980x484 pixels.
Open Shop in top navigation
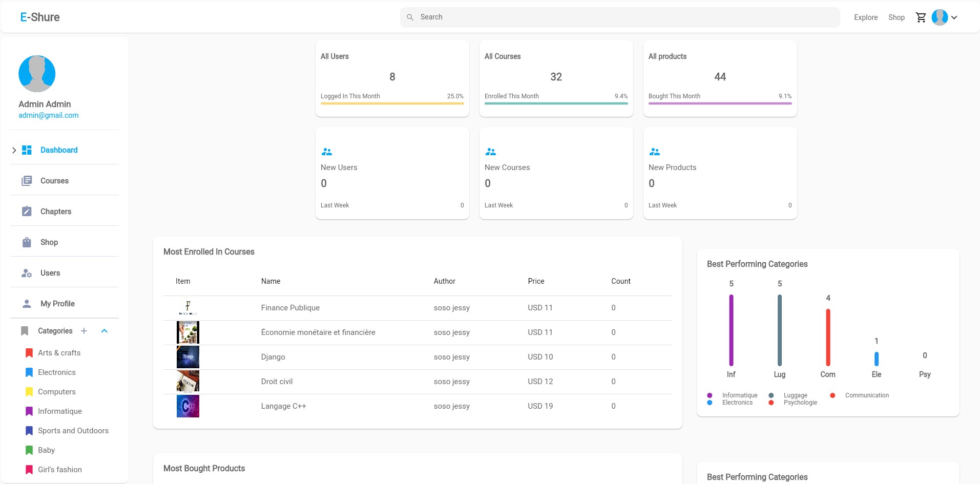(896, 17)
